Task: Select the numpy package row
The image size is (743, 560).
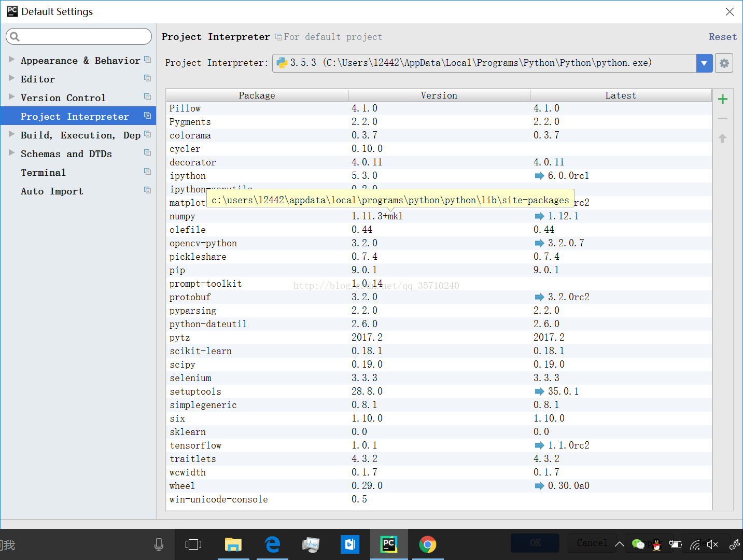Action: pyautogui.click(x=439, y=216)
